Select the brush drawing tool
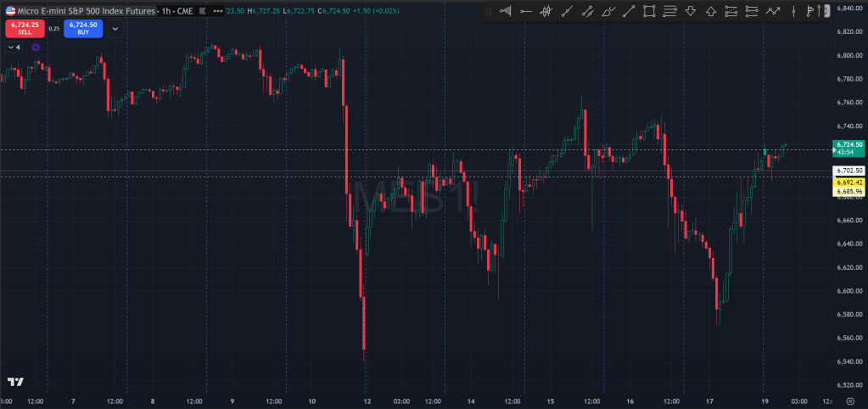The width and height of the screenshot is (868, 409). point(608,11)
